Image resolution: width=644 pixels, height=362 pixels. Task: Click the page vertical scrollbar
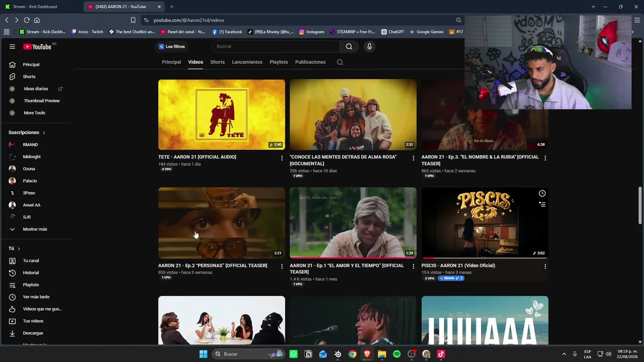pyautogui.click(x=640, y=205)
